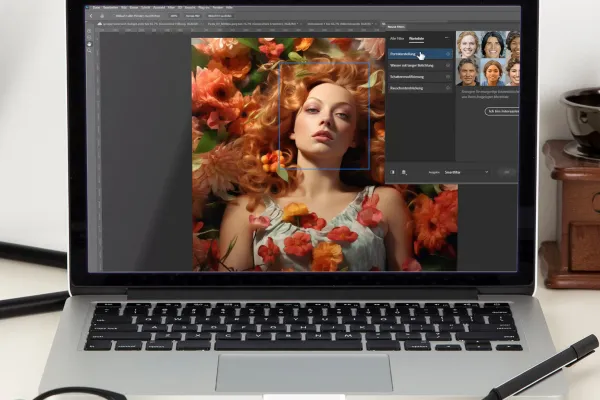Click the back arrow in the options bar
The height and width of the screenshot is (400, 600).
pos(91,16)
